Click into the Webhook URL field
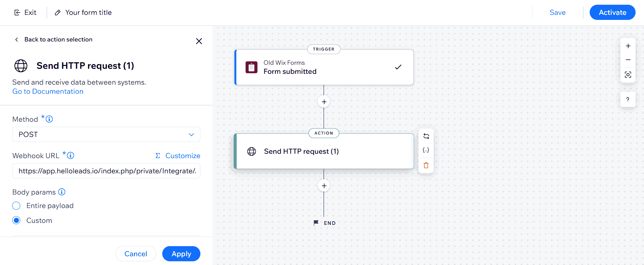The width and height of the screenshot is (644, 265). coord(106,171)
